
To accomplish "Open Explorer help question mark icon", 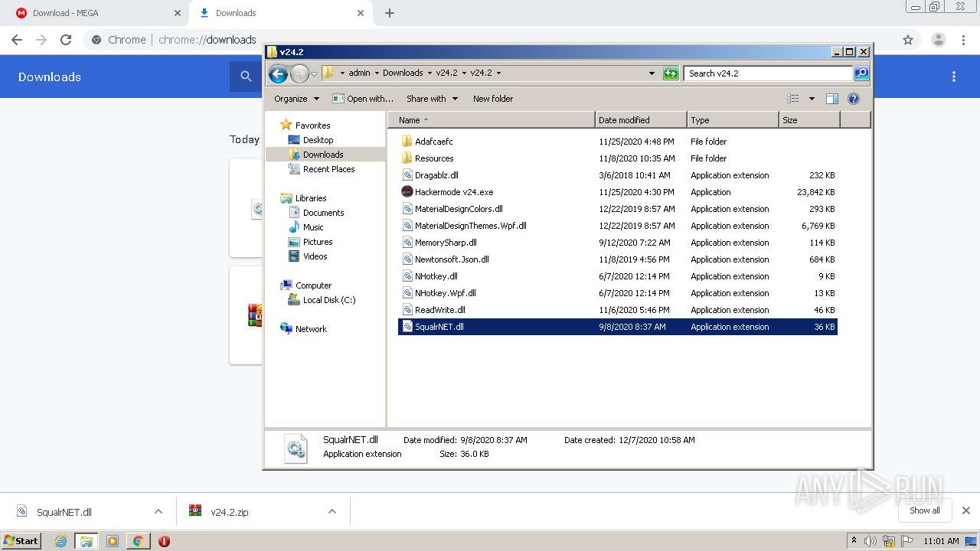I will [x=854, y=99].
